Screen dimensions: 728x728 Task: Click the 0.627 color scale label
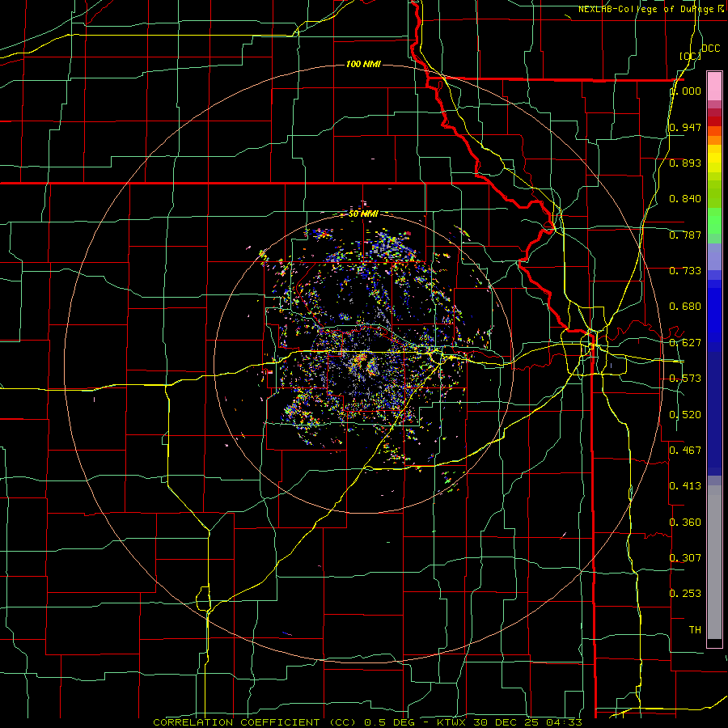685,343
